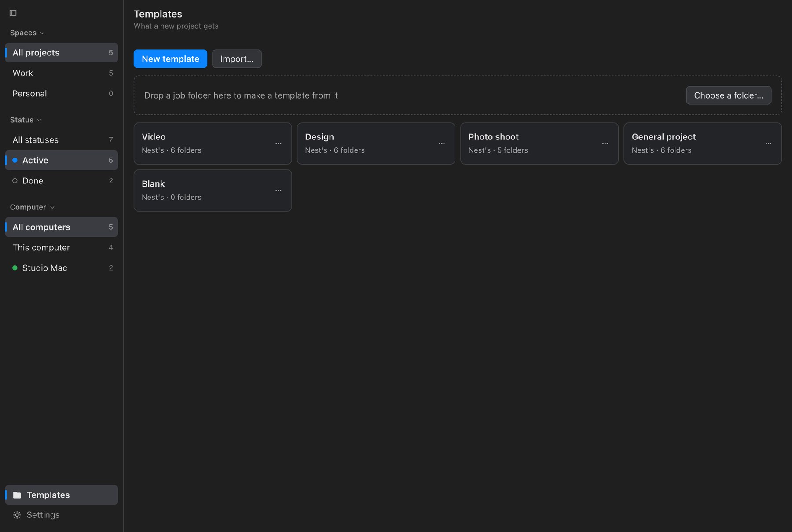
Task: Click the "What a new project gets" subtitle
Action: tap(176, 26)
